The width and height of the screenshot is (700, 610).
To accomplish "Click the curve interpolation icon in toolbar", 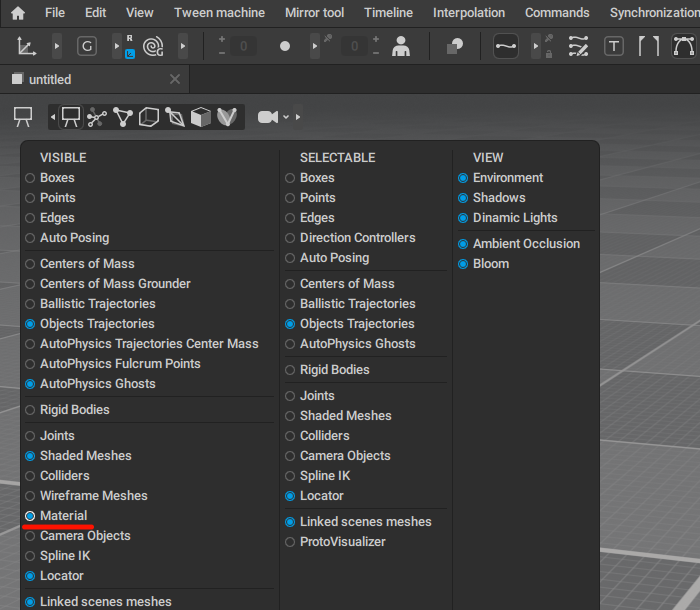I will [506, 46].
